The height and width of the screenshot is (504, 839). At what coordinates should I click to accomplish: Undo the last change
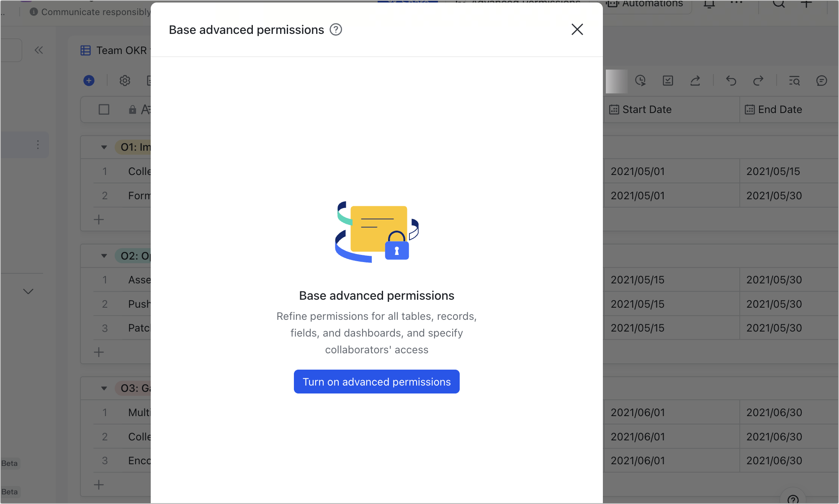point(731,81)
